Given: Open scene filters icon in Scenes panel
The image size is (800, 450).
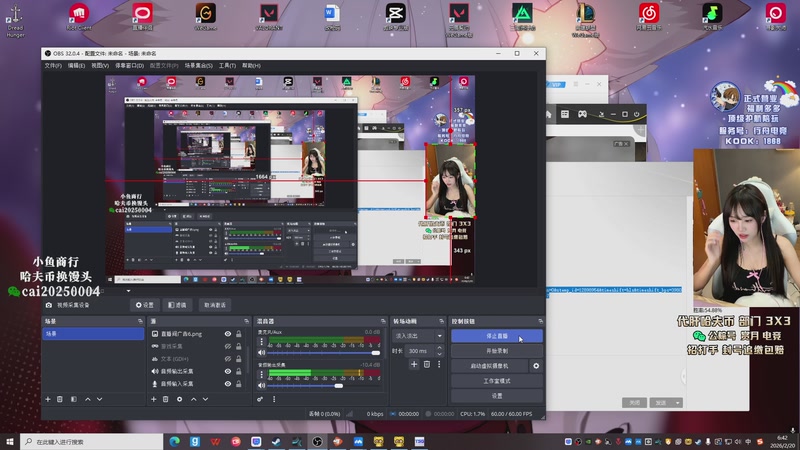Looking at the screenshot, I should (73, 399).
